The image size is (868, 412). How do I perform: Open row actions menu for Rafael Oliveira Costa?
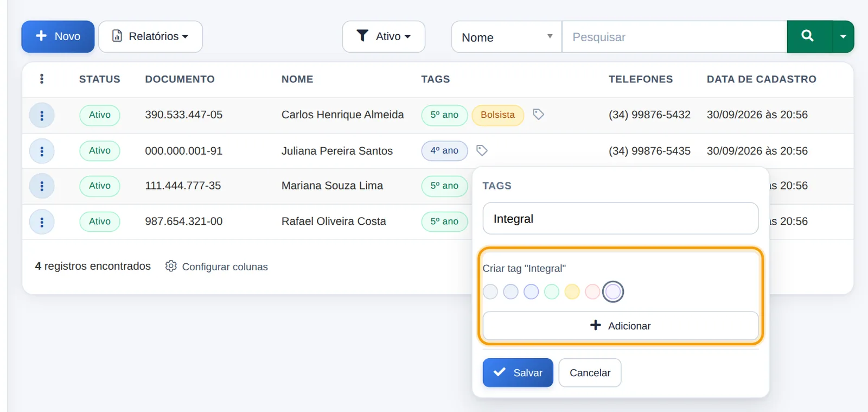pyautogui.click(x=42, y=222)
